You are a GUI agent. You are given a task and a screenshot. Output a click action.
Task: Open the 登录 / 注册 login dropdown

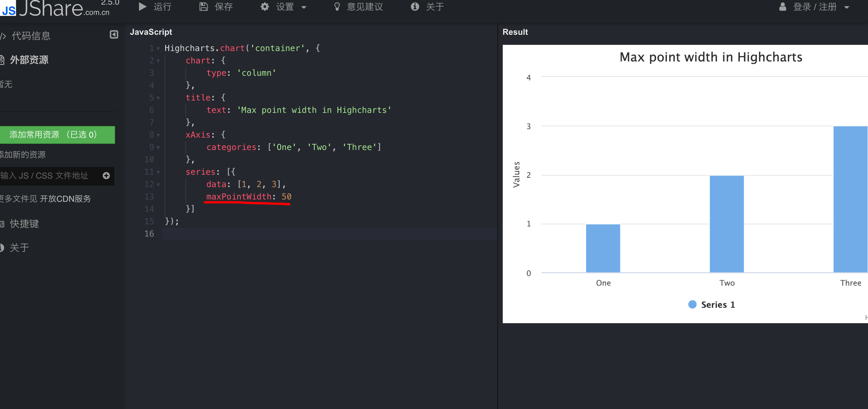point(815,7)
